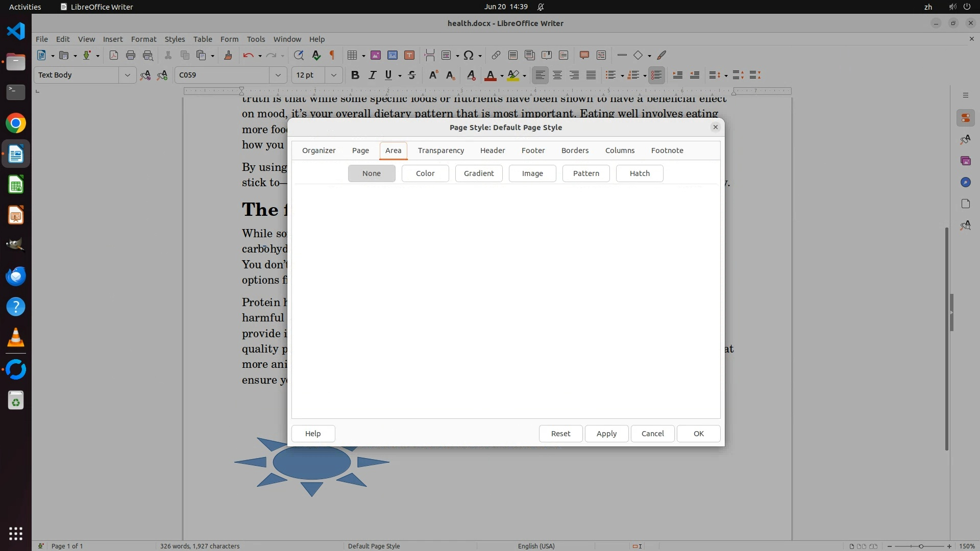Click the Reset button
The image size is (980, 551).
560,434
